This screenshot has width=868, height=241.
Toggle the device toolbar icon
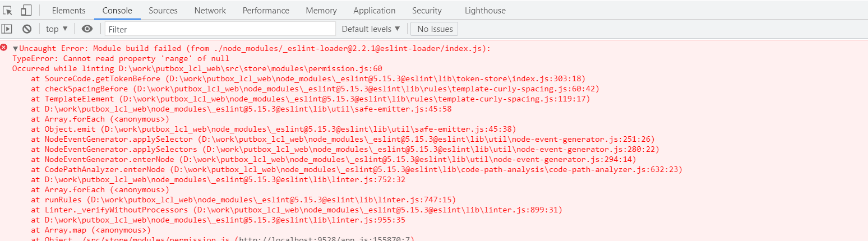click(x=26, y=10)
